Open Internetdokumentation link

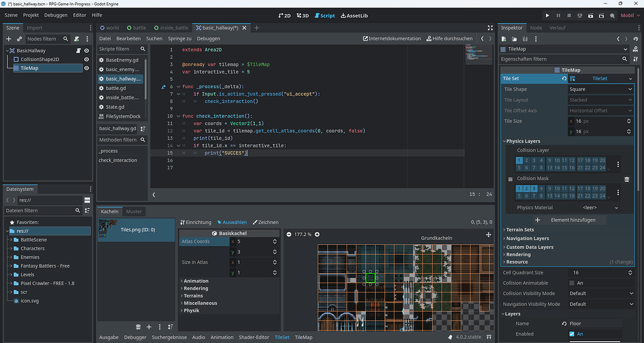coord(392,38)
